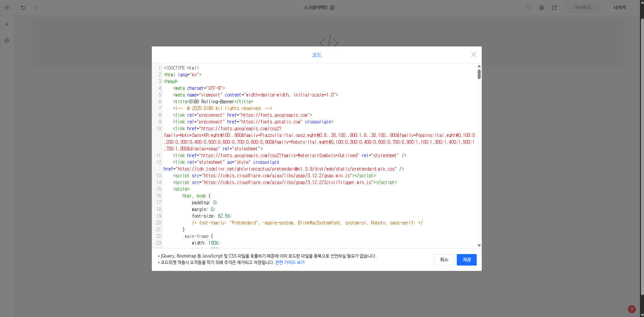
Task: Click the .main-frame selector line
Action: (198, 236)
